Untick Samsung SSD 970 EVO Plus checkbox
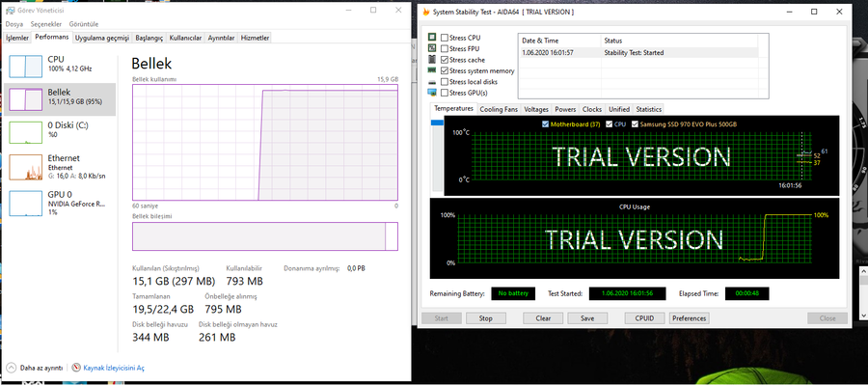Viewport: 868px width, 385px height. point(635,124)
